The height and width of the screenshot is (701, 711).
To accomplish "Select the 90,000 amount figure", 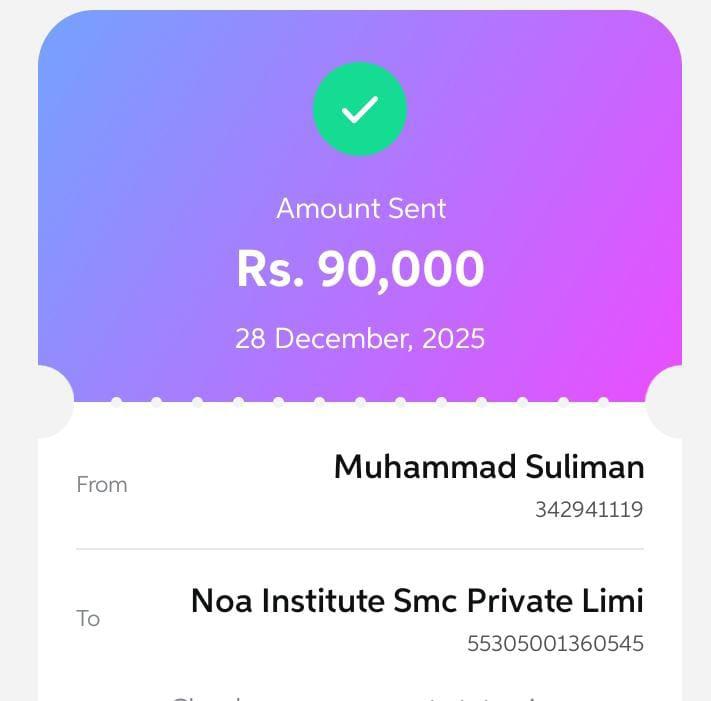I will point(401,269).
